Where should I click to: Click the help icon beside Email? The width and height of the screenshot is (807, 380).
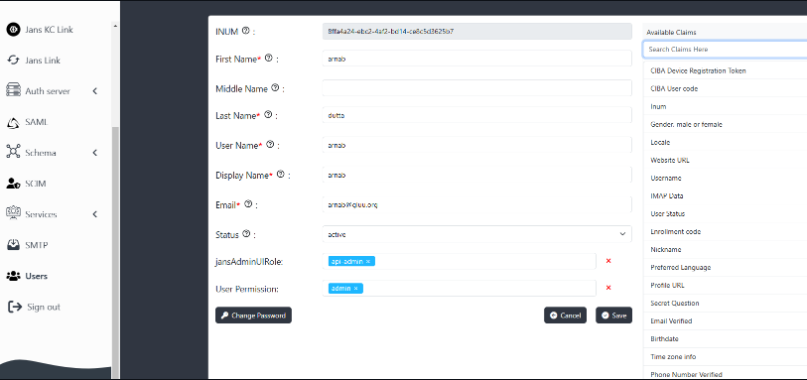(x=248, y=204)
